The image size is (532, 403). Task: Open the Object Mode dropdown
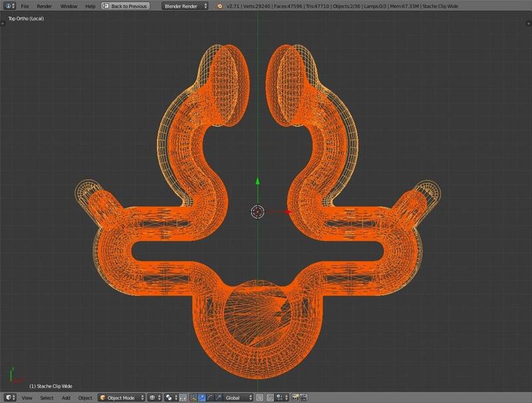[121, 398]
